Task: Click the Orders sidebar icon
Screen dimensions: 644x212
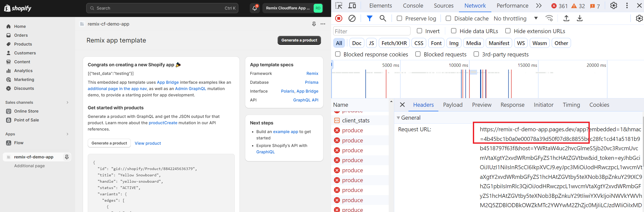Action: [x=9, y=35]
